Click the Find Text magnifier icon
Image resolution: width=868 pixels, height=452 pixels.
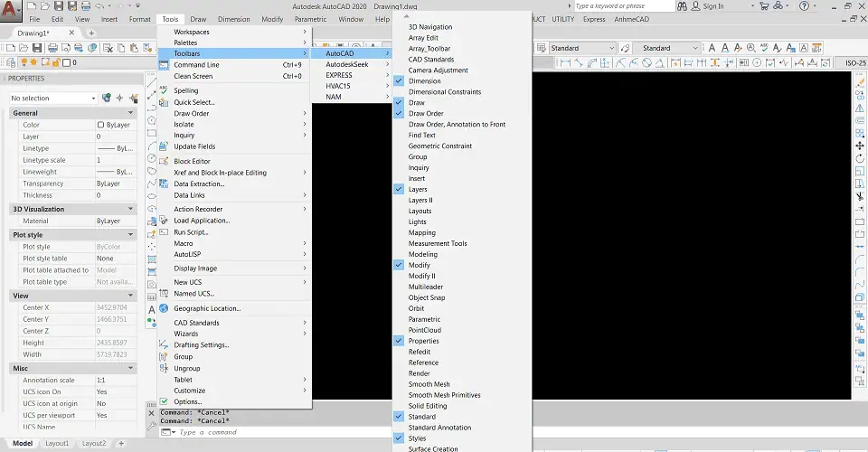(750, 48)
